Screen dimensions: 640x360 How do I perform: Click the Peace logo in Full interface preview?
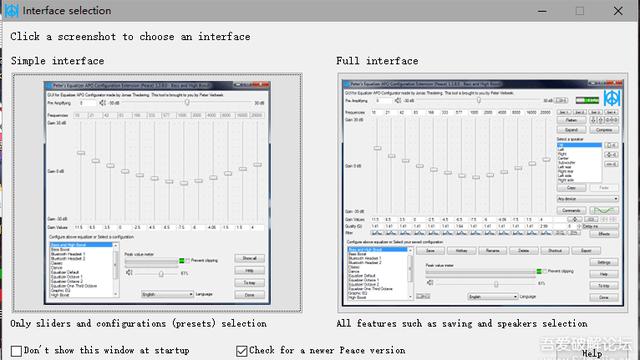611,98
